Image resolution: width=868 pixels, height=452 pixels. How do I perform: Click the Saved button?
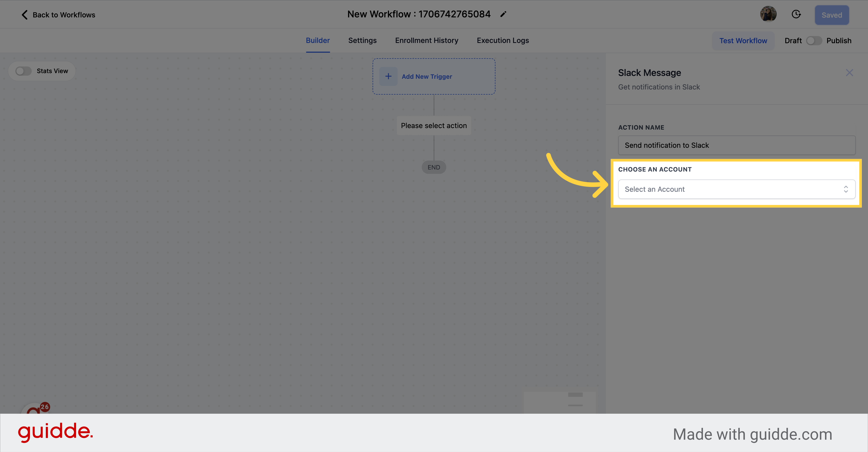click(832, 15)
